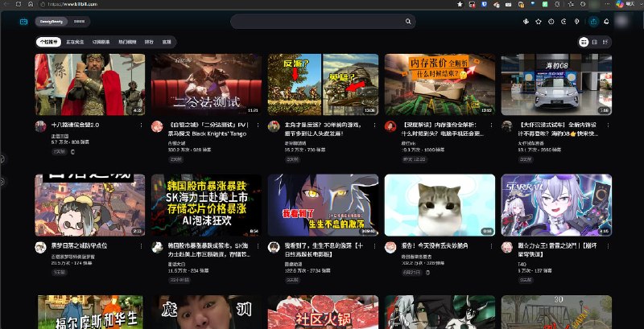Open more menu for cat video
Viewport: 644px width, 329px height.
click(x=491, y=246)
